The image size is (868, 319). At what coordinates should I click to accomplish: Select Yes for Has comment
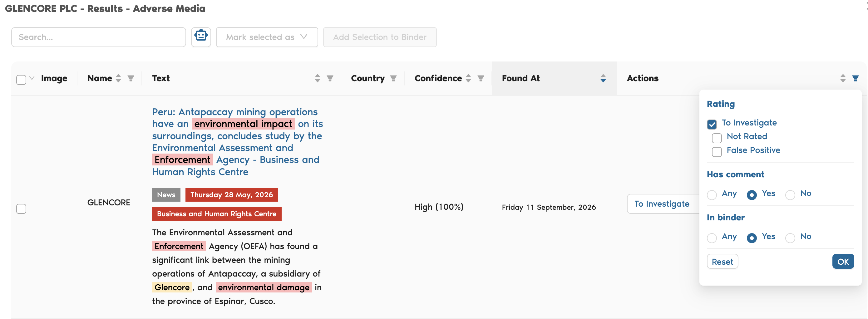pyautogui.click(x=752, y=195)
